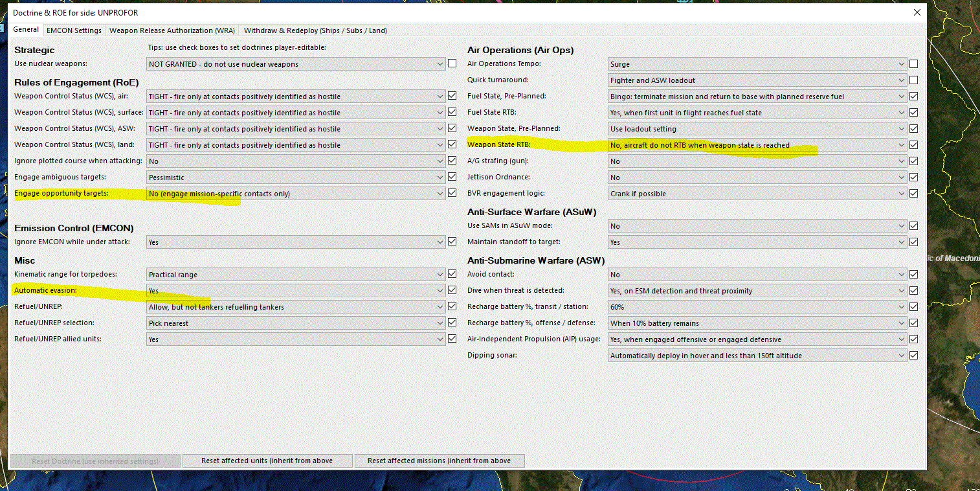
Task: Open Recharge battery transit/station dropdown
Action: 757,307
